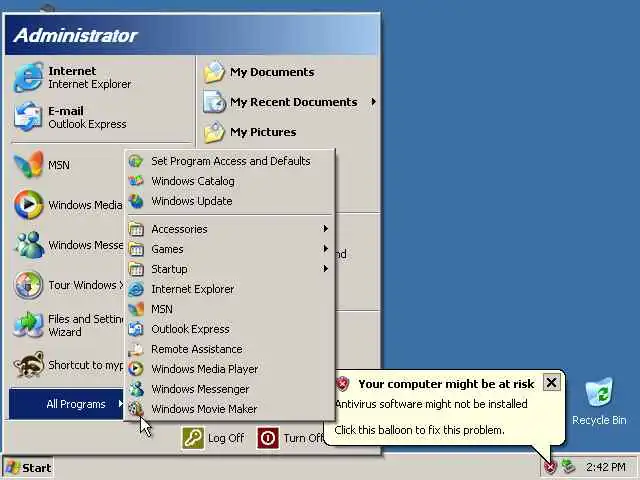Screen dimensions: 640x480
Task: Open the Accessories menu entry
Action: click(231, 229)
